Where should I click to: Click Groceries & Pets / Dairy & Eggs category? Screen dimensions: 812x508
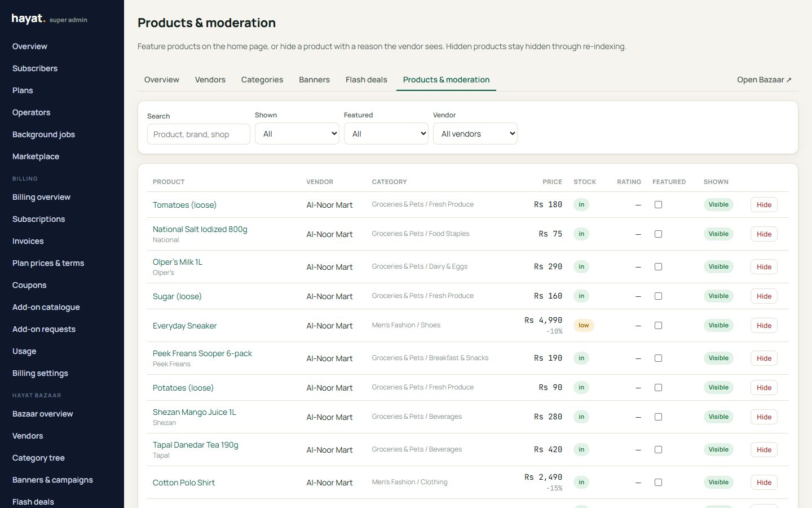pos(420,266)
